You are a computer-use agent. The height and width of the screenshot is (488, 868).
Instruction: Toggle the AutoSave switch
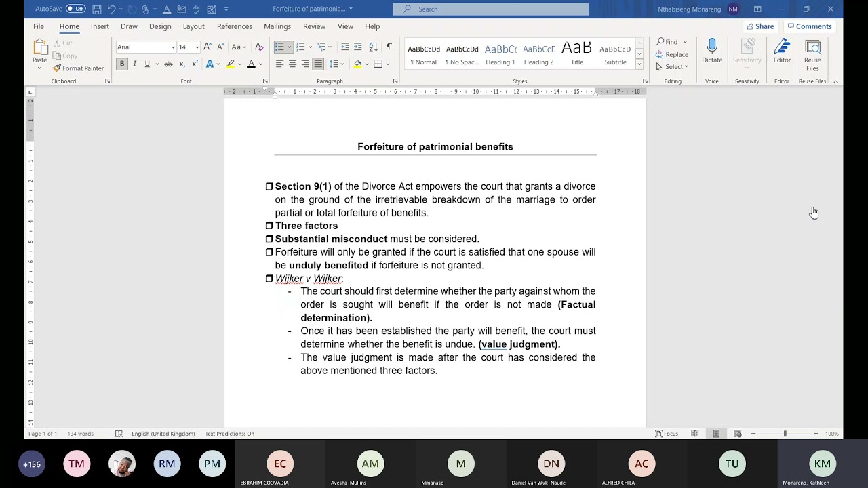pyautogui.click(x=76, y=9)
